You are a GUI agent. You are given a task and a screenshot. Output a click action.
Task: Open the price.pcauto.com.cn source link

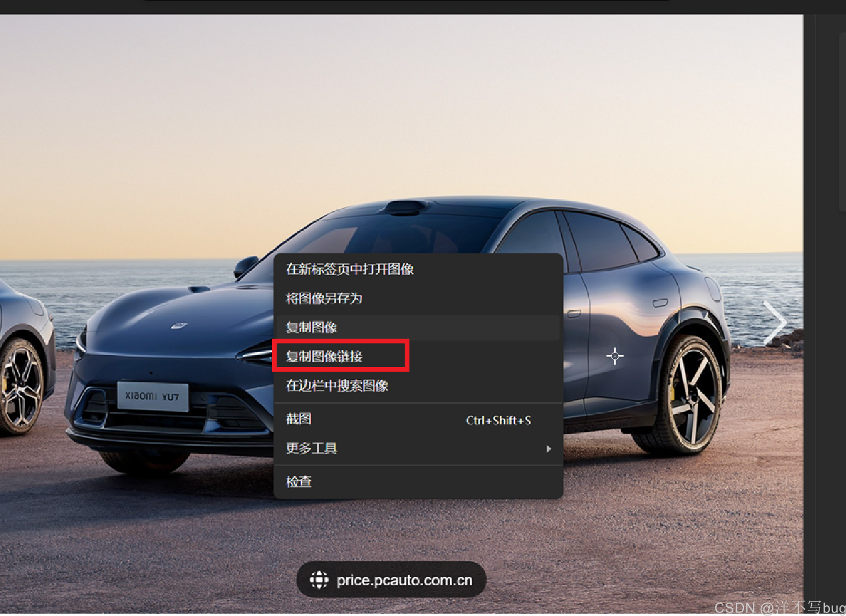(x=391, y=580)
